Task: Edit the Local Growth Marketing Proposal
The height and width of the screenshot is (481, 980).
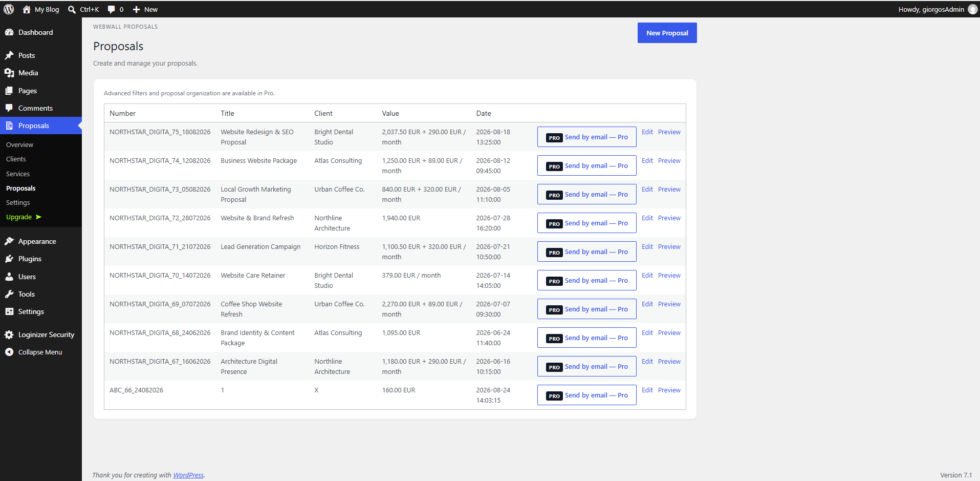Action: (647, 189)
